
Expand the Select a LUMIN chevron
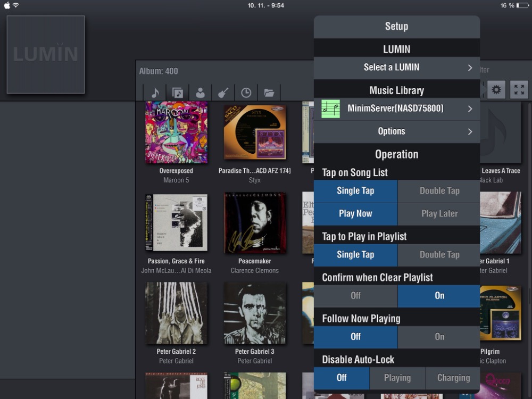pyautogui.click(x=470, y=68)
